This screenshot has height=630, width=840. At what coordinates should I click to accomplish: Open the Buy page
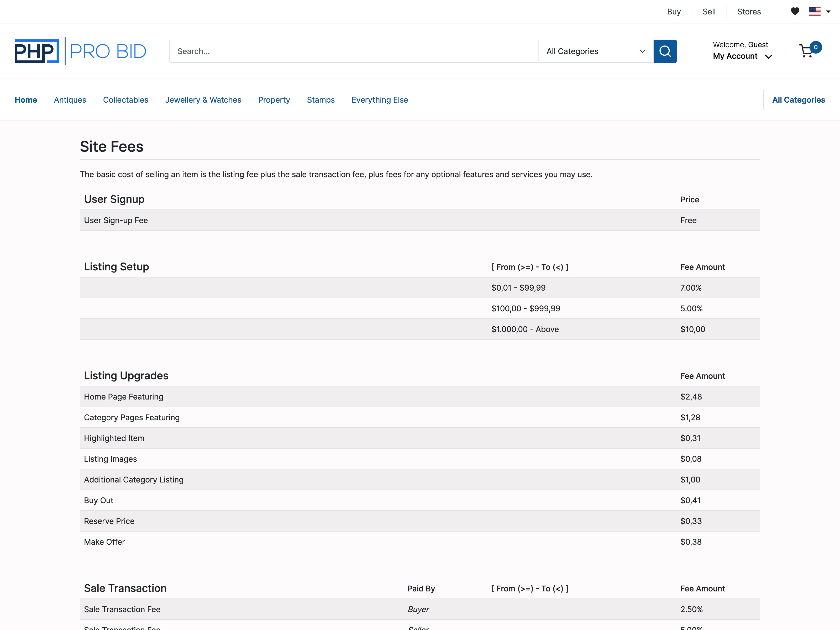click(674, 11)
